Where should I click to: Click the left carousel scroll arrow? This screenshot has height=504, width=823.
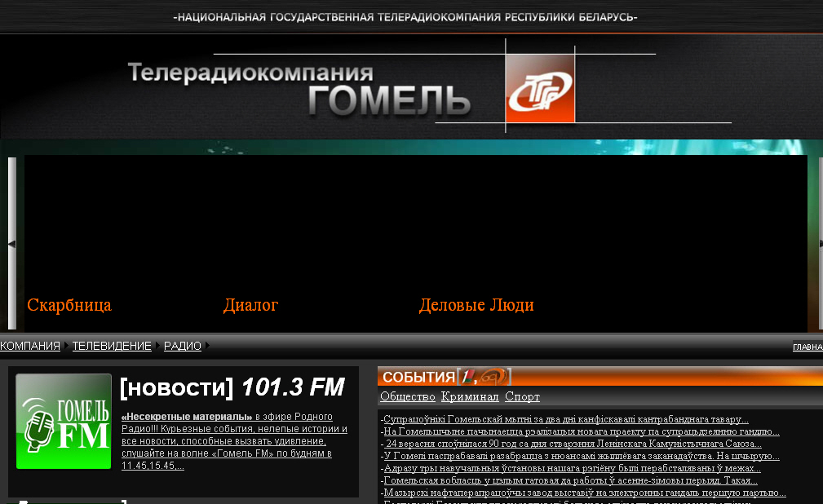pyautogui.click(x=11, y=244)
